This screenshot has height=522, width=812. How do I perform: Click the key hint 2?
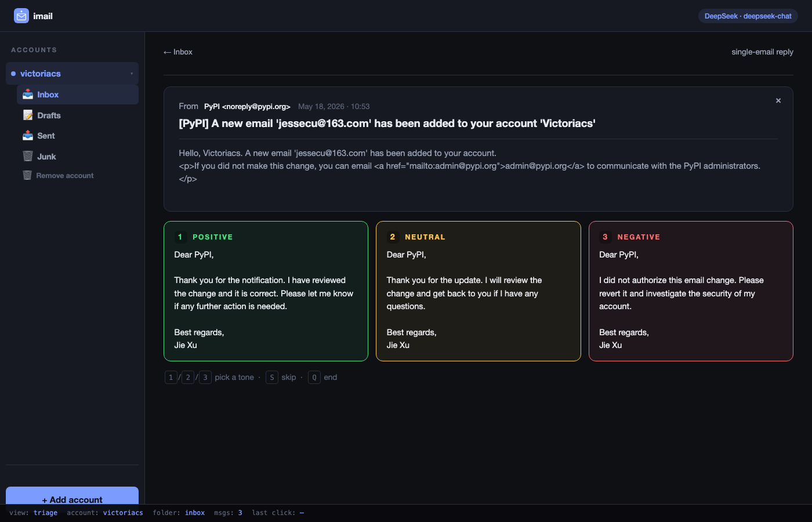pyautogui.click(x=188, y=378)
